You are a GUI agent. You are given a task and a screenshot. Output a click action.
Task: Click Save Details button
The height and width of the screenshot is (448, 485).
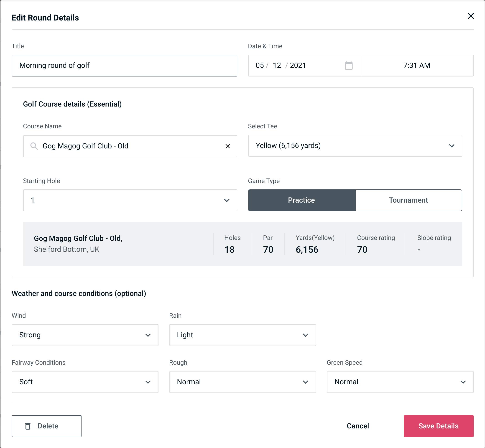click(438, 426)
